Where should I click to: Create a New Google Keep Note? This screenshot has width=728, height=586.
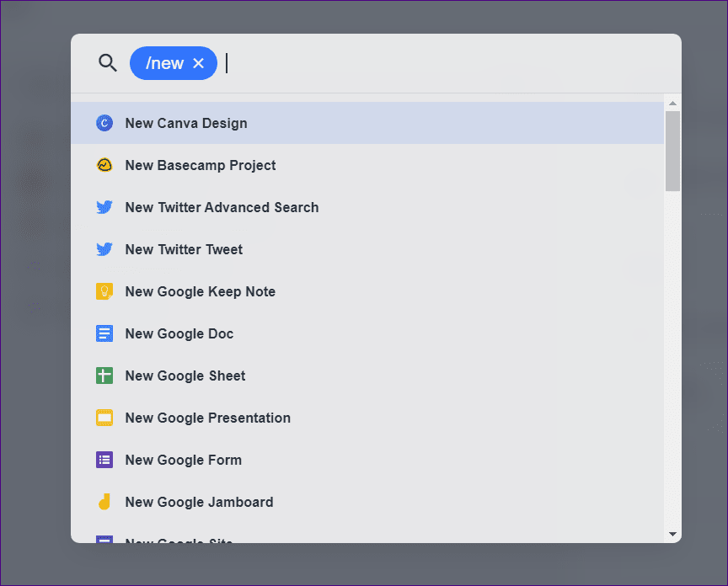[367, 291]
